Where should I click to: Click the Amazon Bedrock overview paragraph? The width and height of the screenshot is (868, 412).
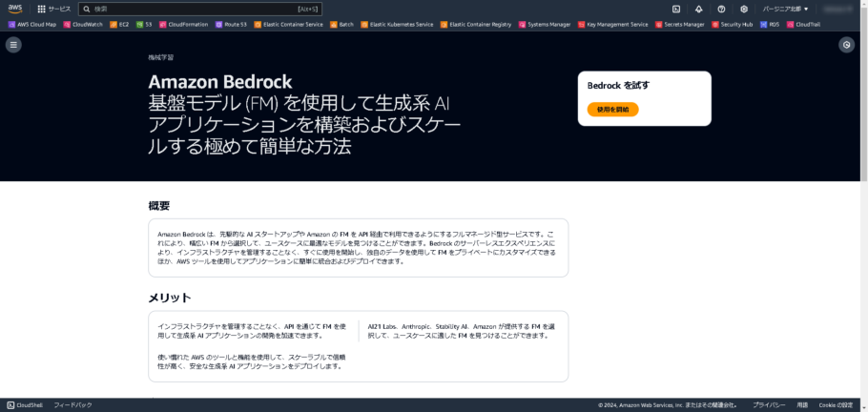click(x=357, y=248)
